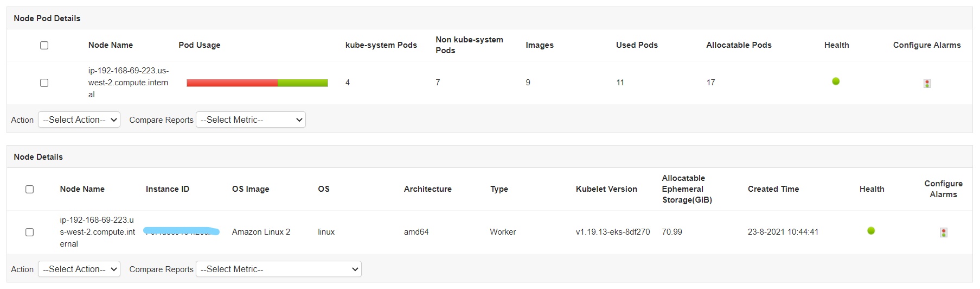Open Select Action dropdown under Node Details

[x=79, y=269]
